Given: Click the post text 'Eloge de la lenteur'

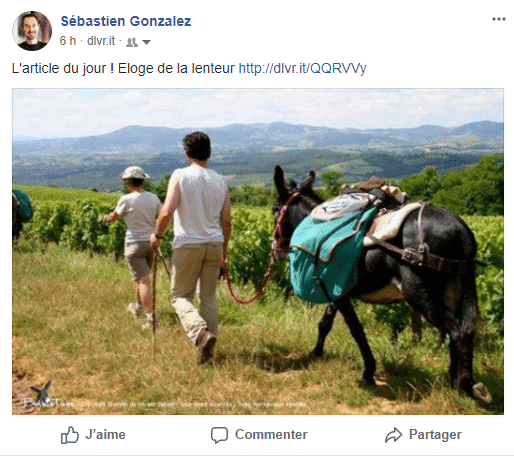Looking at the screenshot, I should tap(176, 68).
